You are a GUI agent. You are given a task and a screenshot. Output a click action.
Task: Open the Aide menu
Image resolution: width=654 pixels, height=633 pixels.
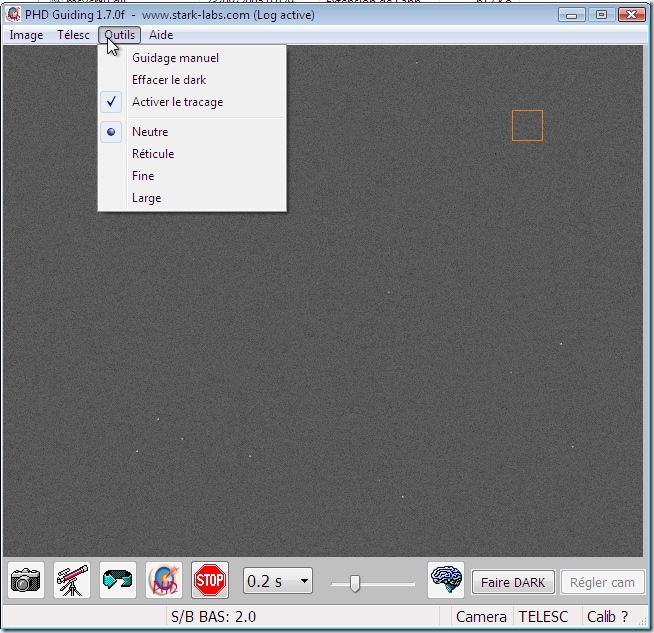161,35
